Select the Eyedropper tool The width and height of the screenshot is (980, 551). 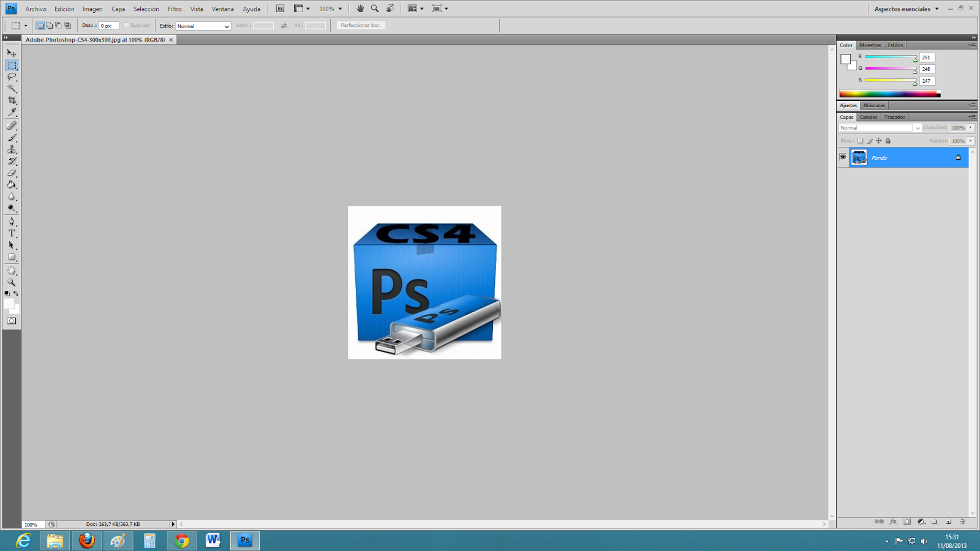(x=12, y=112)
